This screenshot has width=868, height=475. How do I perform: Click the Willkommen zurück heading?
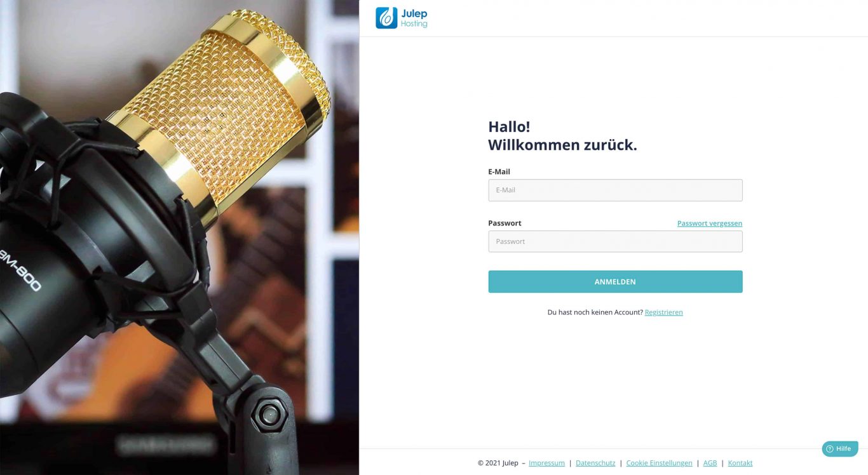pyautogui.click(x=562, y=145)
